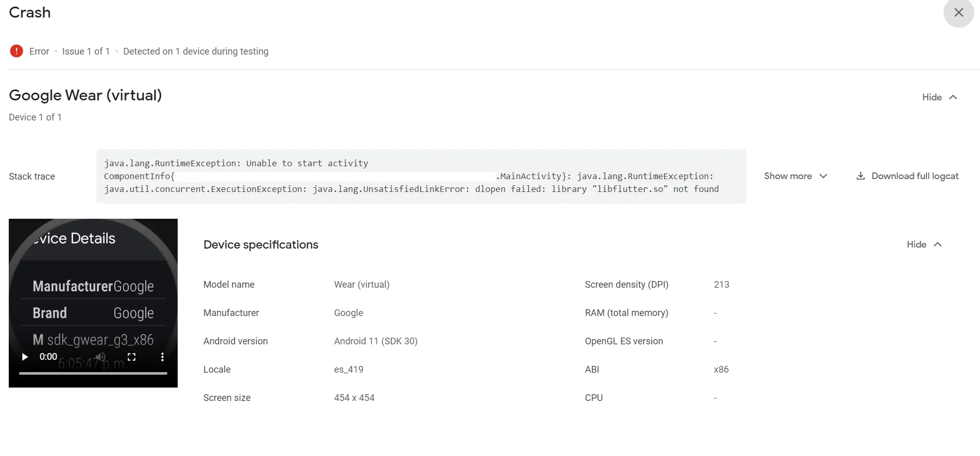Click the Crash title heading
The height and width of the screenshot is (456, 980).
[30, 12]
